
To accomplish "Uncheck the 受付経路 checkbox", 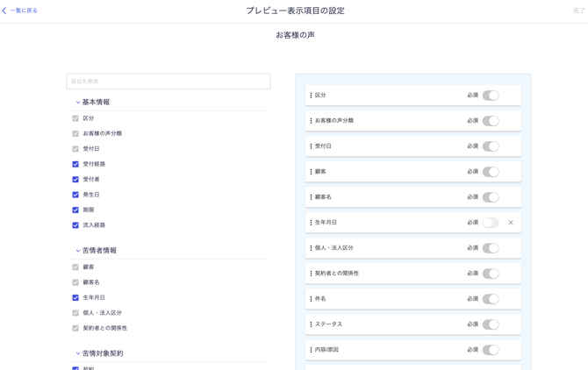I will point(75,164).
